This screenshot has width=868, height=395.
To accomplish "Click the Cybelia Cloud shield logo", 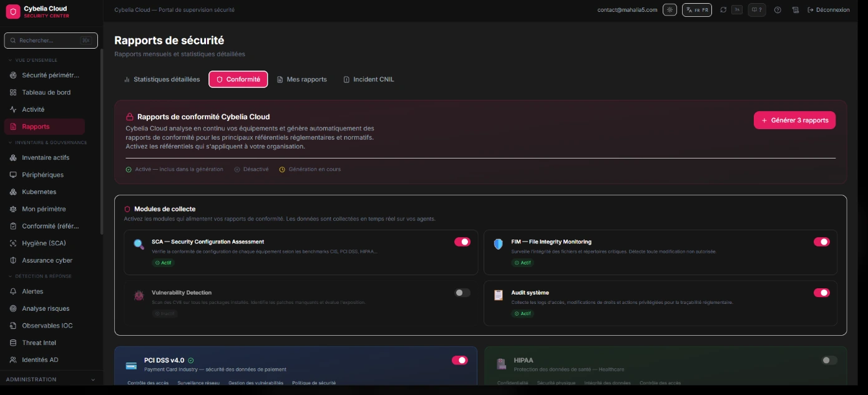I will [13, 11].
